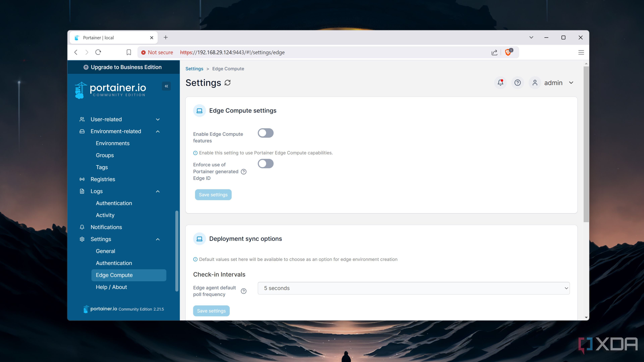
Task: Expand the User-related section chevron
Action: [158, 119]
